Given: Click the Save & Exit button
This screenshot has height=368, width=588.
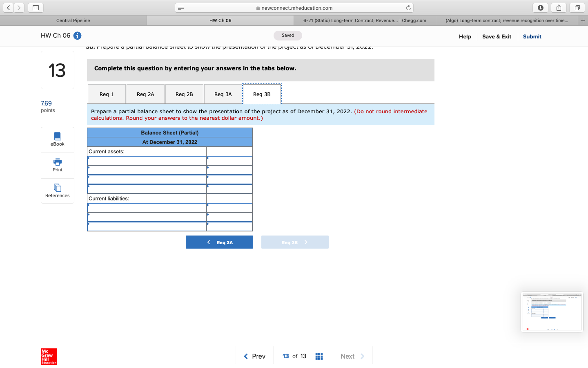Looking at the screenshot, I should click(497, 36).
